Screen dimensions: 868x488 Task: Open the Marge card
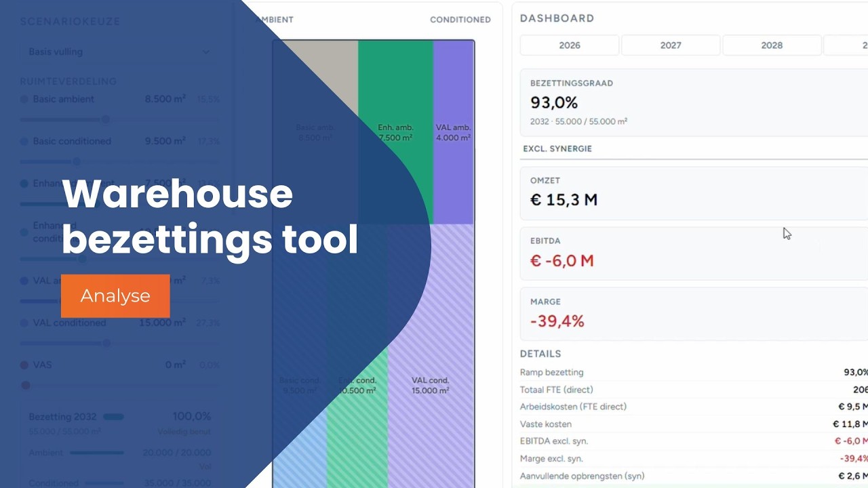coord(694,314)
